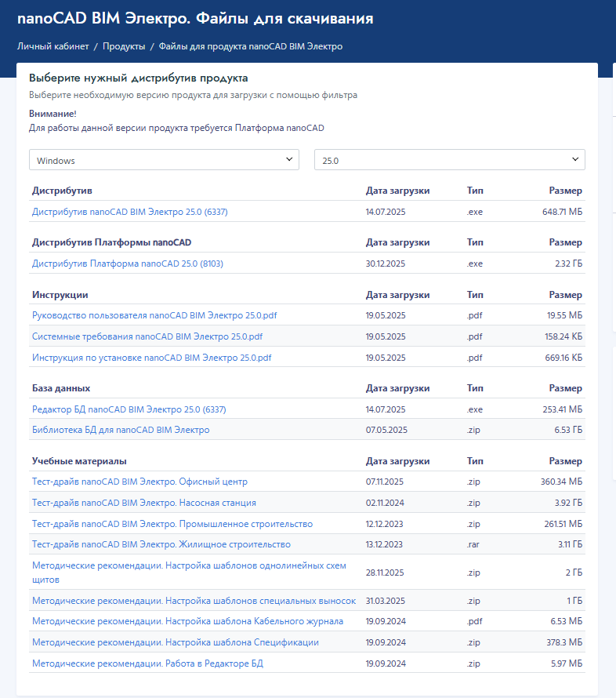Download Тест-драйв Жилищное строительство archive
Viewport: 616px width, 698px height.
161,544
